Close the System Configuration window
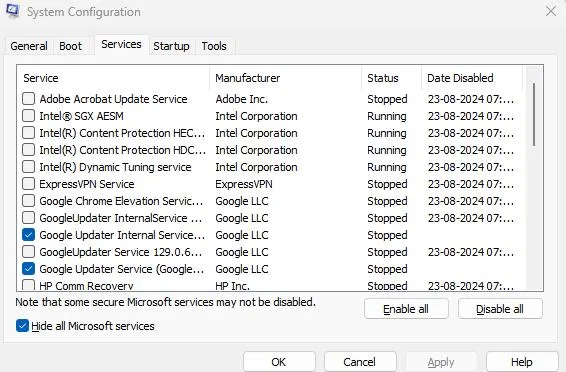Screen dimensions: 566x372 click(x=551, y=11)
